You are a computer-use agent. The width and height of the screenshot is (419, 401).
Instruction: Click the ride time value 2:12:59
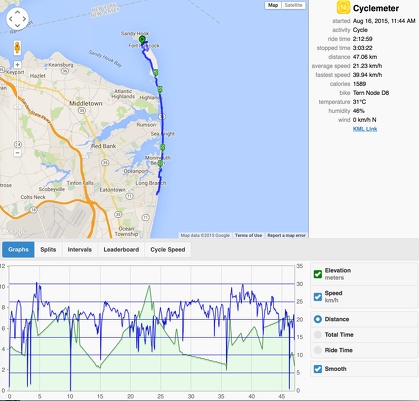click(362, 39)
